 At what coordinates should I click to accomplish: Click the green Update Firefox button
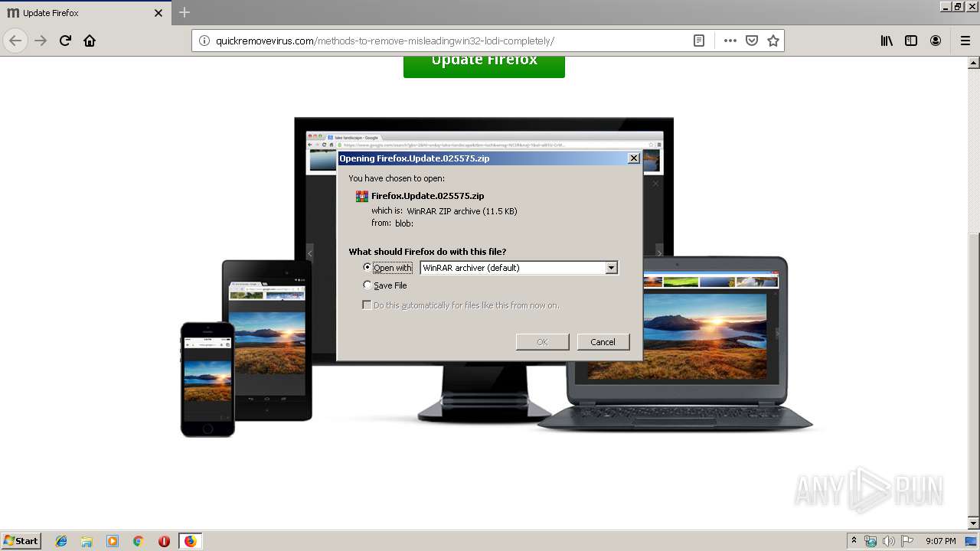(484, 66)
